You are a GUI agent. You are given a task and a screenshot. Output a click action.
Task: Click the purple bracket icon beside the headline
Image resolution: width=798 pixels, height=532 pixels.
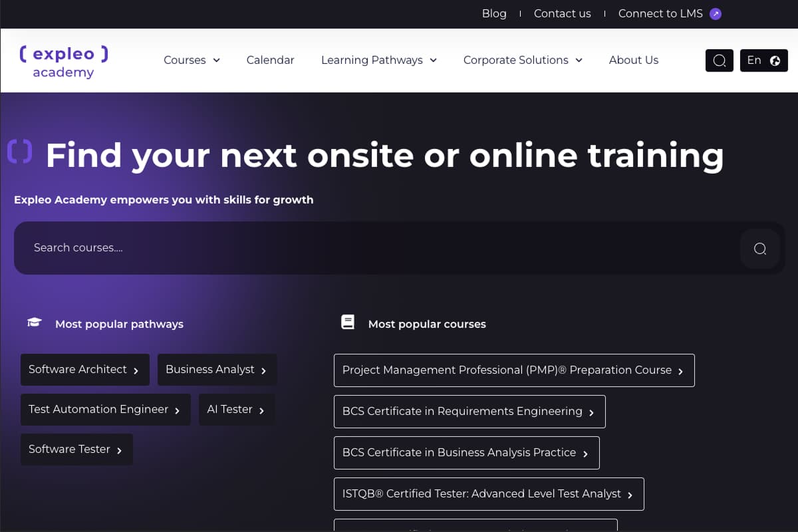pyautogui.click(x=20, y=151)
